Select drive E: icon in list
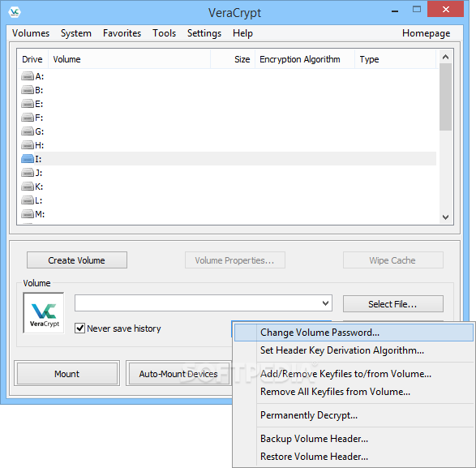 point(28,104)
